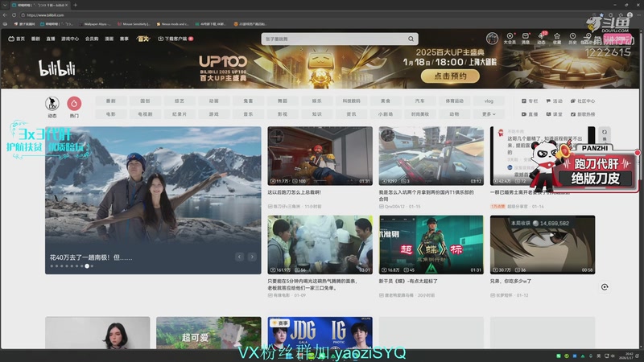Open Wallpaper Abyss bookmark
Screen dimensions: 644x362
(95, 24)
